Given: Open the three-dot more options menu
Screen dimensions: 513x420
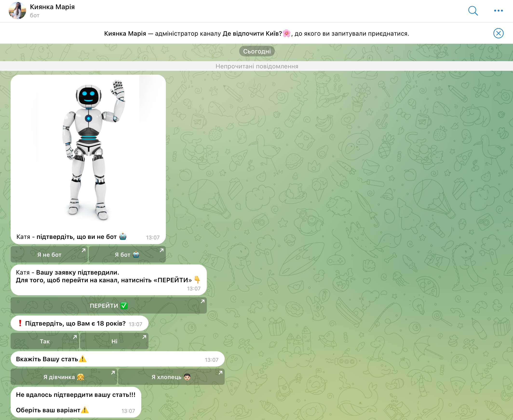Looking at the screenshot, I should click(498, 11).
